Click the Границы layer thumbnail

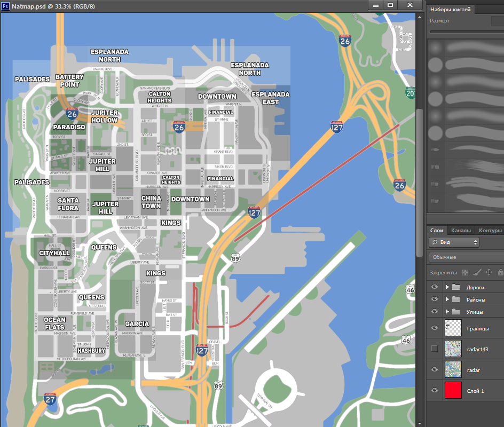(453, 328)
